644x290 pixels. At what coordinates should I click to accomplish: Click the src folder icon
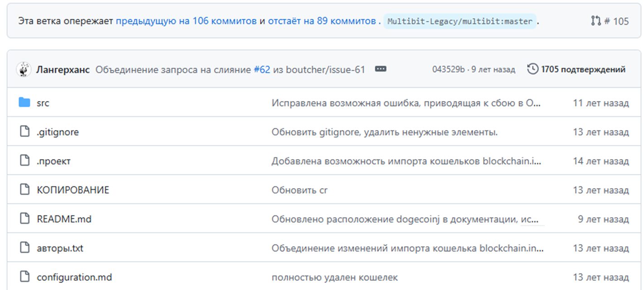[x=24, y=103]
